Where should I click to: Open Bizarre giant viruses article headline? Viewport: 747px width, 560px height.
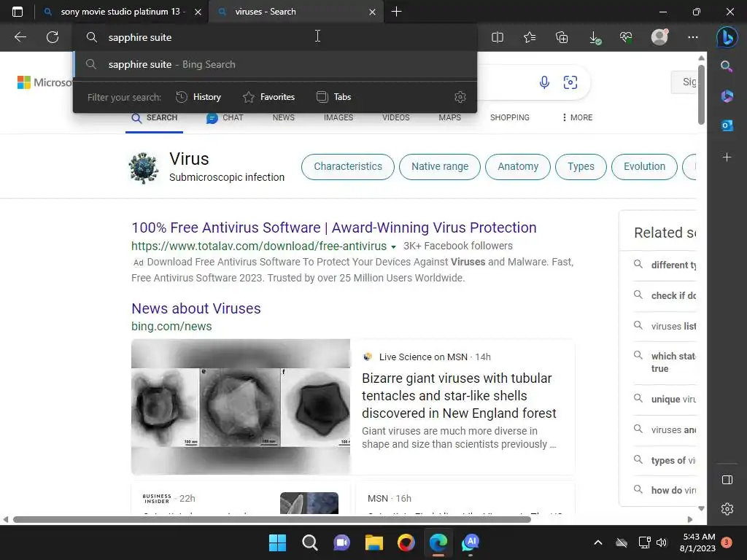tap(459, 396)
